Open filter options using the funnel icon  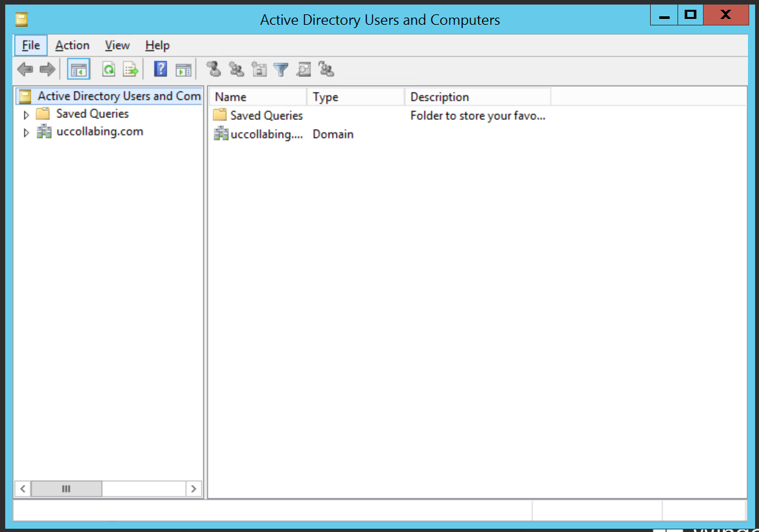(x=281, y=70)
